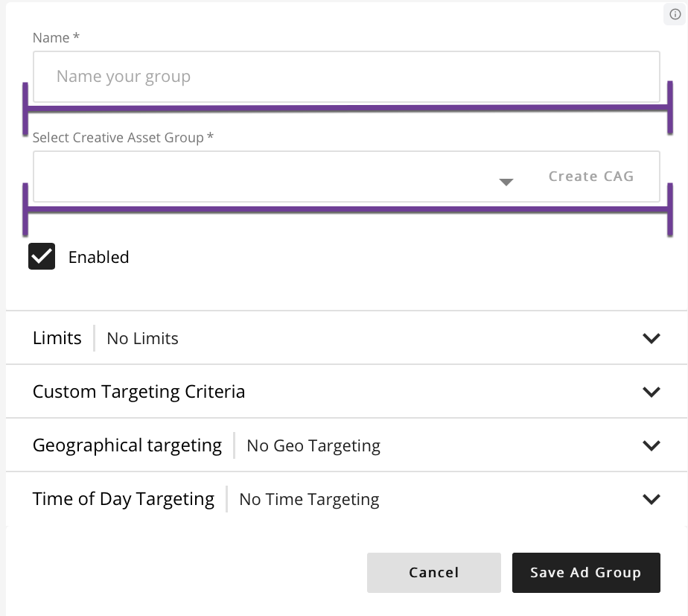Expand the Limits section chevron
This screenshot has height=616, width=688.
click(x=651, y=338)
